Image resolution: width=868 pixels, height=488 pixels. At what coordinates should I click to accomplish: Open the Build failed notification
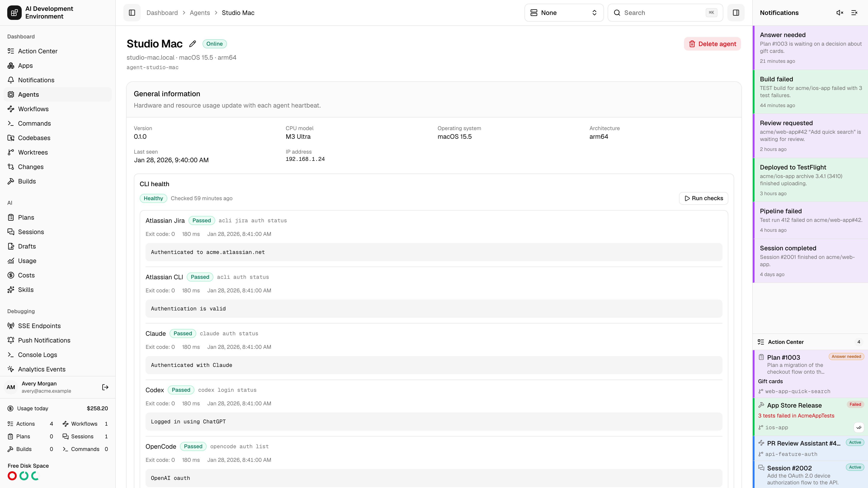[x=810, y=92]
